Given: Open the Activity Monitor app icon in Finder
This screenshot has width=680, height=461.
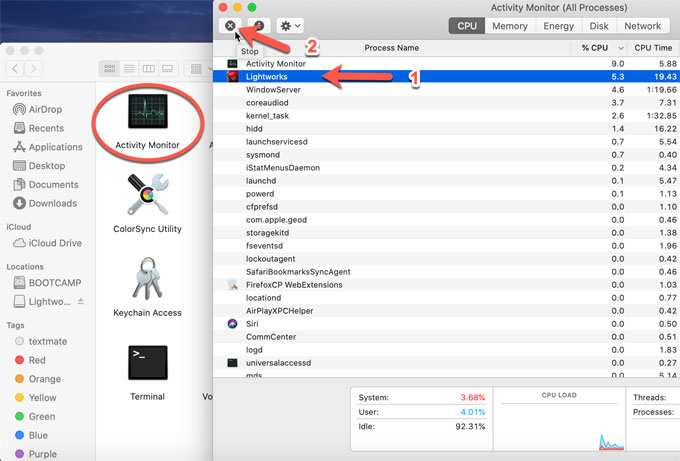Looking at the screenshot, I should pos(147,118).
